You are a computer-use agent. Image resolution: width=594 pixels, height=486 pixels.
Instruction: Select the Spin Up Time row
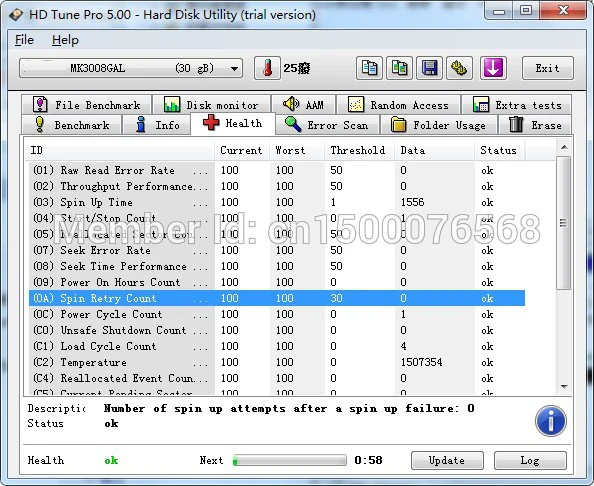tap(277, 202)
